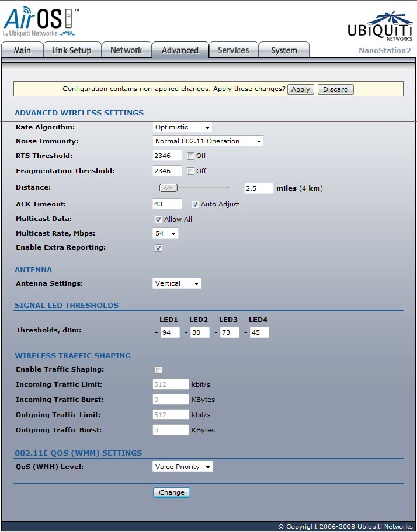Click the Ubiquiti Networks logo
The image size is (417, 532).
[x=379, y=26]
